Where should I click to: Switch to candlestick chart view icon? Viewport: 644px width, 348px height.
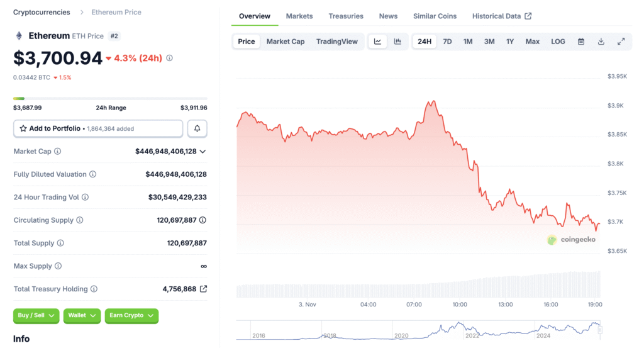pyautogui.click(x=397, y=42)
